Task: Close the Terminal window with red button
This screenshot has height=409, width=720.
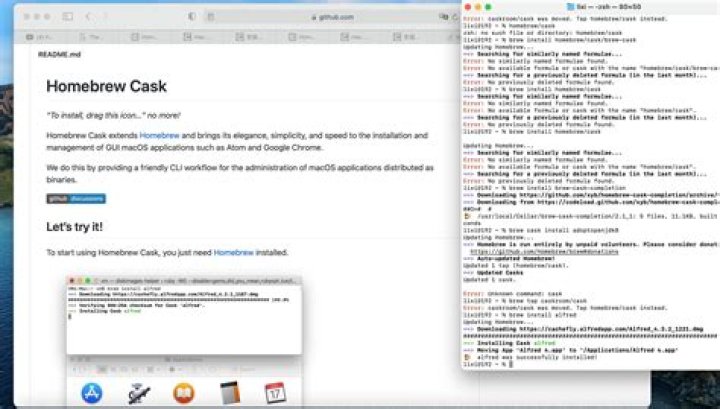Action: 468,7
